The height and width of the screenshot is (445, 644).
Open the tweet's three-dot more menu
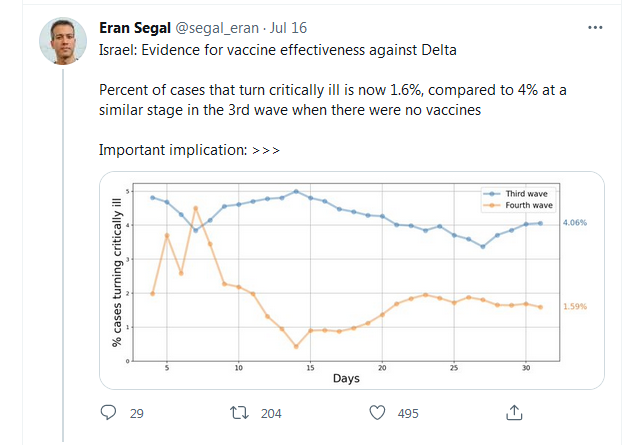tap(596, 27)
